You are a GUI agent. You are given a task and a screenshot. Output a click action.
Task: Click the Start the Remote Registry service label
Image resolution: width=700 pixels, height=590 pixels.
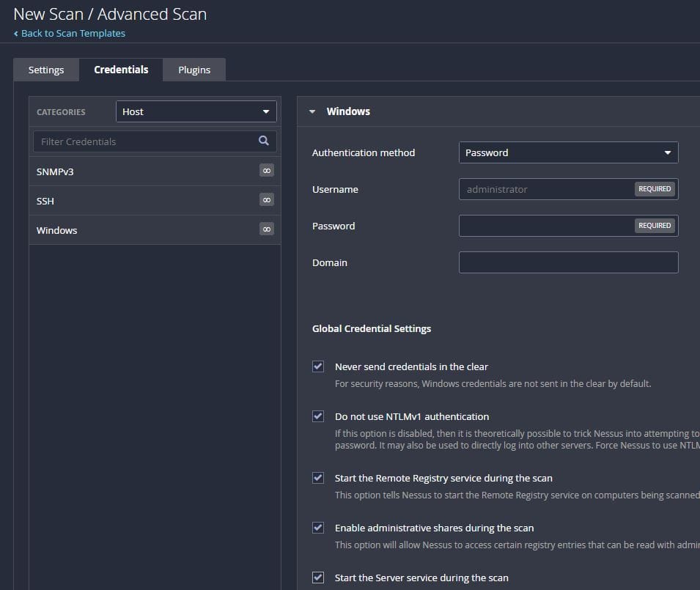click(x=443, y=479)
